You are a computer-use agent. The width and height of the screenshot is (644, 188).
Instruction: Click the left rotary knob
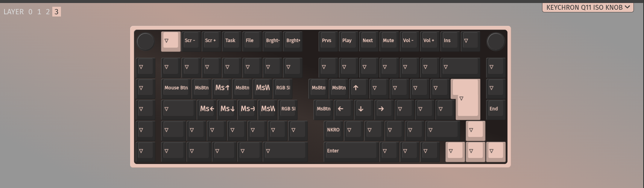145,41
